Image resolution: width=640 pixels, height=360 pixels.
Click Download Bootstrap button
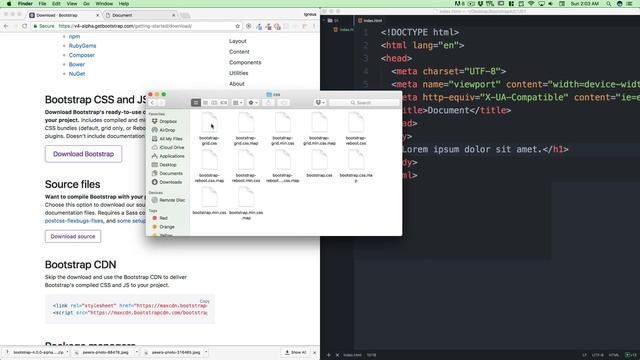[x=83, y=154]
